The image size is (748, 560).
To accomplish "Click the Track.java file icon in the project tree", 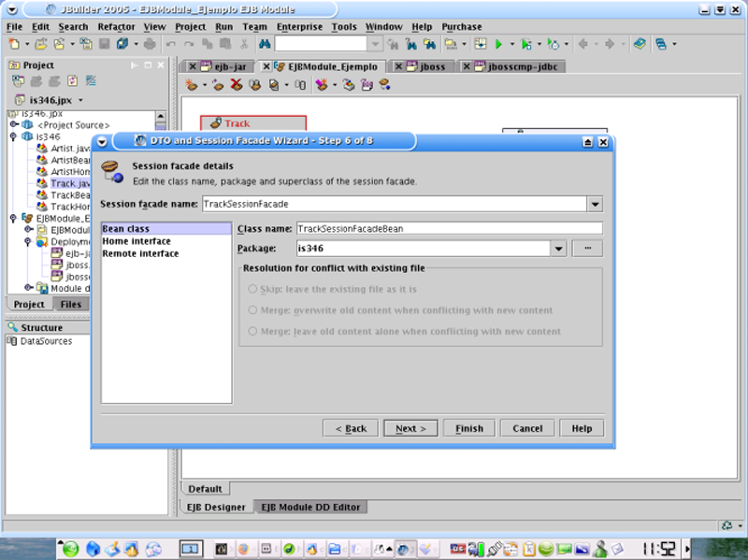I will pyautogui.click(x=42, y=183).
